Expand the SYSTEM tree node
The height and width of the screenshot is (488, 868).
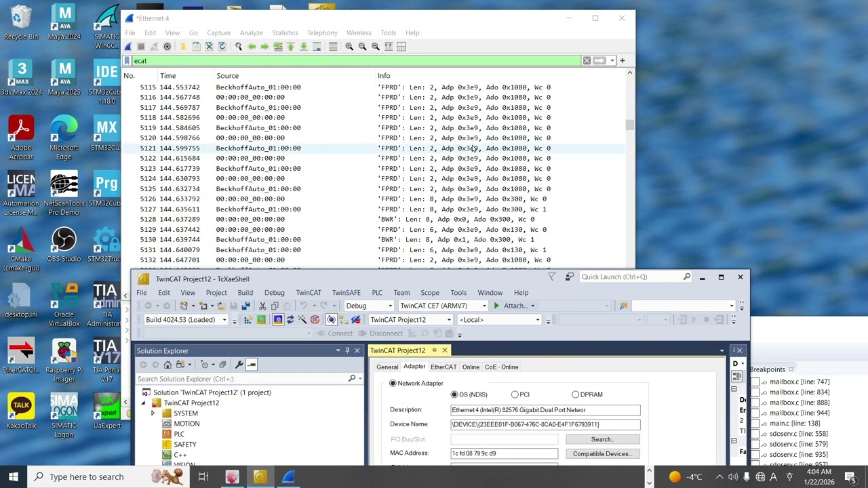pyautogui.click(x=153, y=413)
